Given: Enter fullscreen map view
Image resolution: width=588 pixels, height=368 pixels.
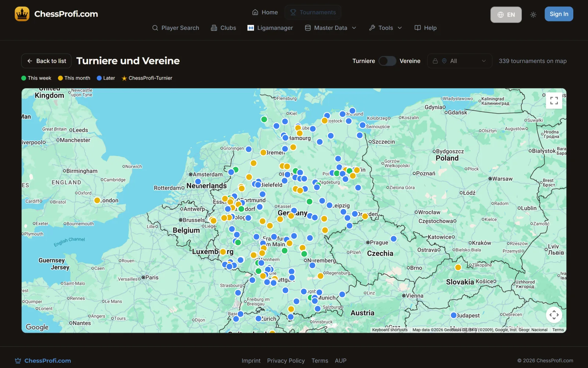Looking at the screenshot, I should [x=554, y=100].
